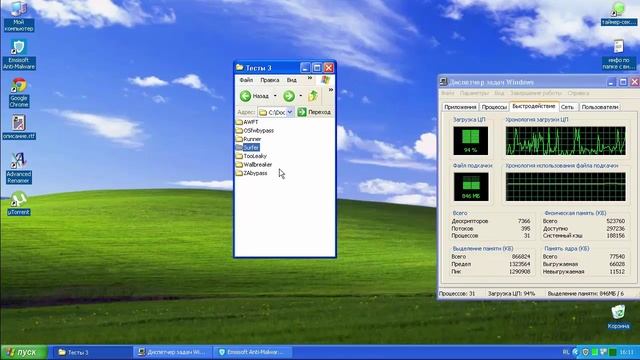640x360 pixels.
Task: Open the пуск Start button
Action: tap(23, 352)
